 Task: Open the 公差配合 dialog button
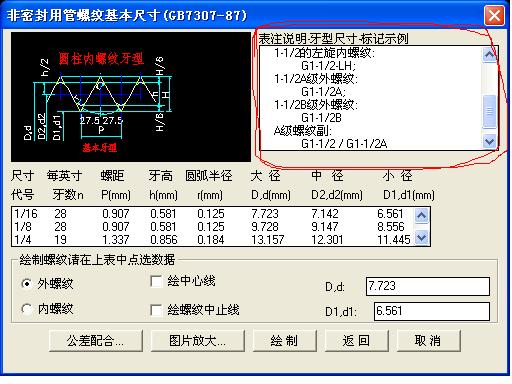96,341
